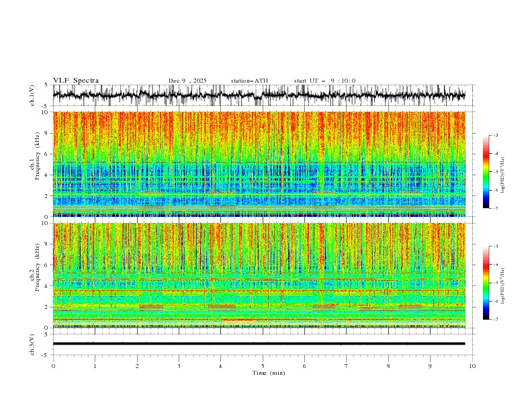The image size is (532, 411).
Task: Click the "-7" label on ch.2 color bar
Action: (x=496, y=320)
